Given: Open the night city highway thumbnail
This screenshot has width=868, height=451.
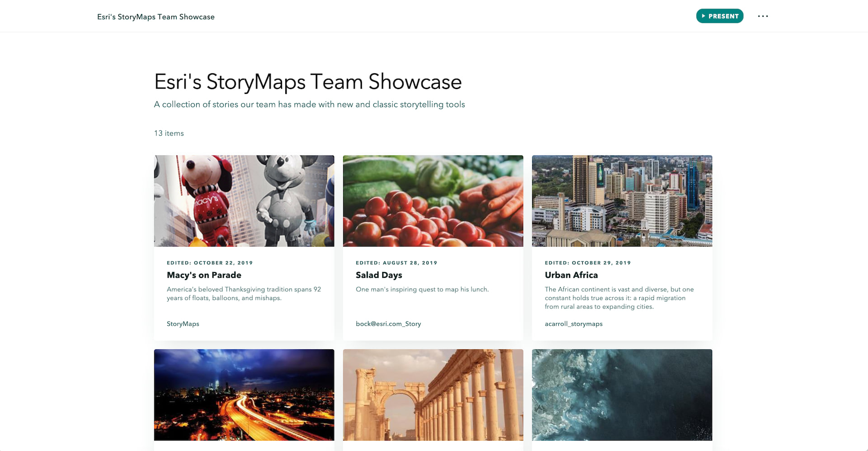Looking at the screenshot, I should pos(244,394).
